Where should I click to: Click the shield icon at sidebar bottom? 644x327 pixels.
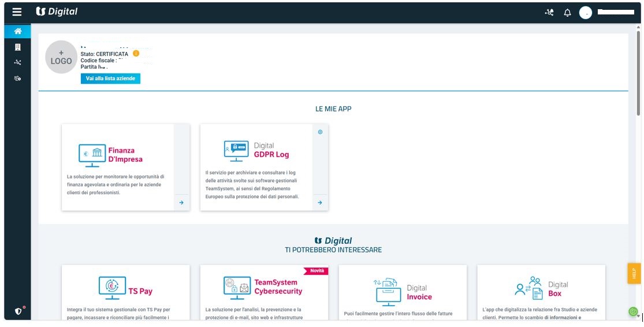pyautogui.click(x=18, y=311)
